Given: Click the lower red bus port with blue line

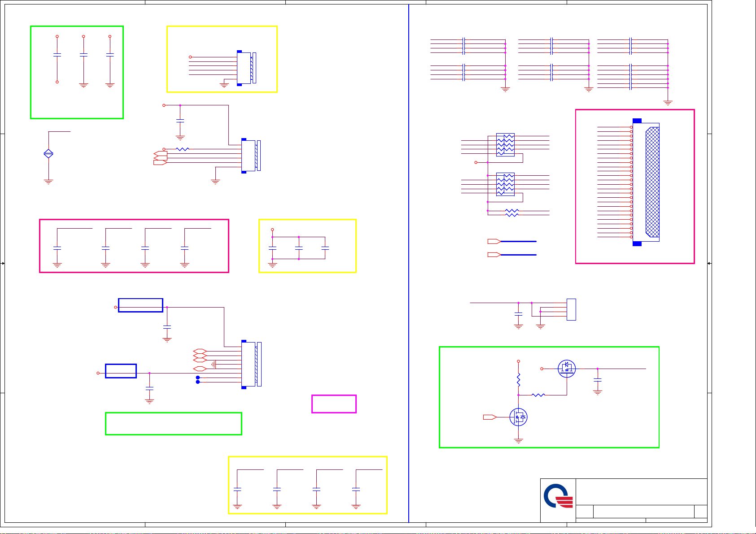Looking at the screenshot, I should (x=494, y=255).
